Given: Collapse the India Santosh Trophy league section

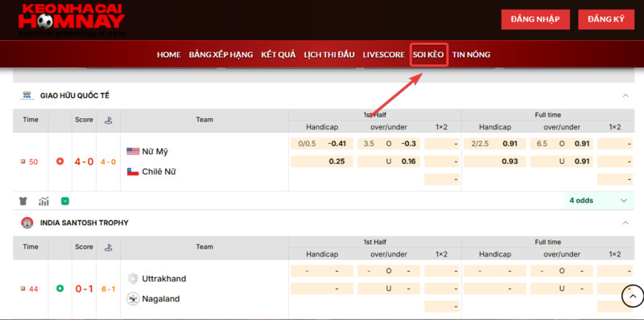Looking at the screenshot, I should [625, 223].
